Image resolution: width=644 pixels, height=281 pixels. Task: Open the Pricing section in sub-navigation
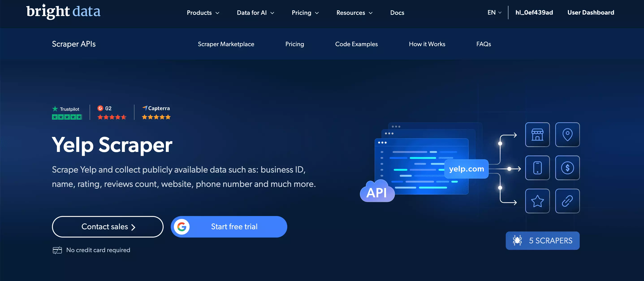click(295, 44)
